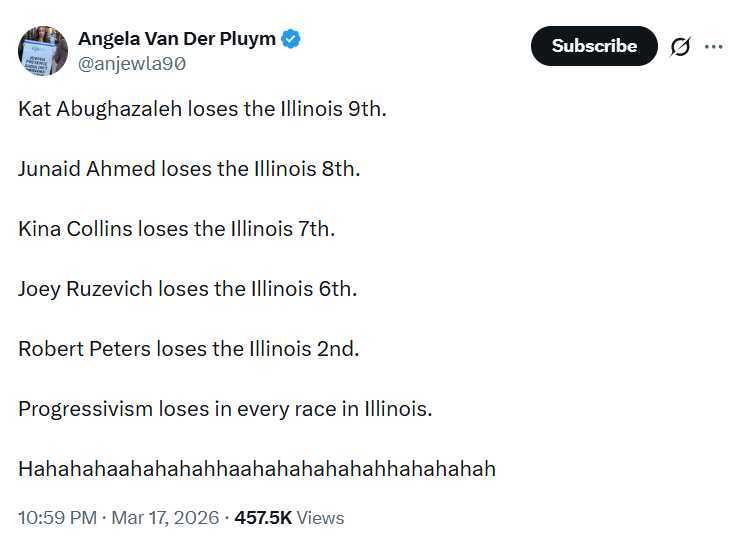This screenshot has height=546, width=744.
Task: Open the Angela Van Der Pluym display name
Action: 176,39
